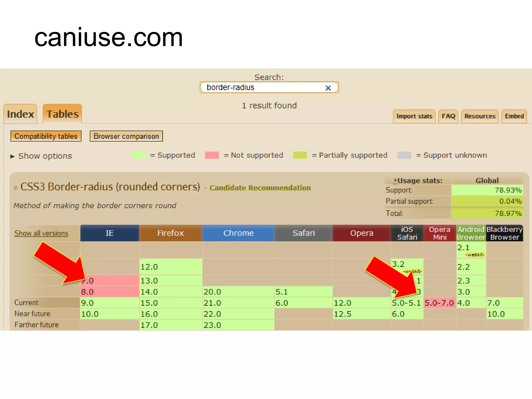Click the Opera Mini 5.0-7.0 cell
The width and height of the screenshot is (532, 399).
(440, 303)
